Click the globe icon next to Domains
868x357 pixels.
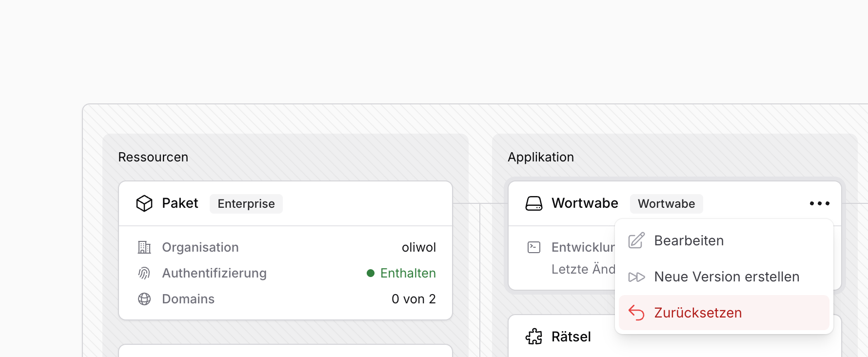pyautogui.click(x=144, y=299)
